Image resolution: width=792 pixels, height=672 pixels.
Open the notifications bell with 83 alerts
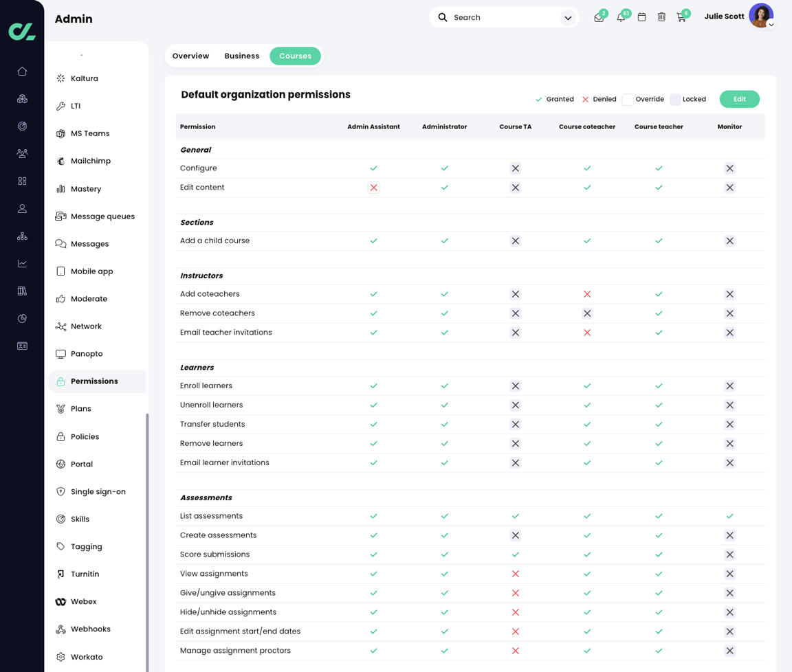tap(621, 16)
